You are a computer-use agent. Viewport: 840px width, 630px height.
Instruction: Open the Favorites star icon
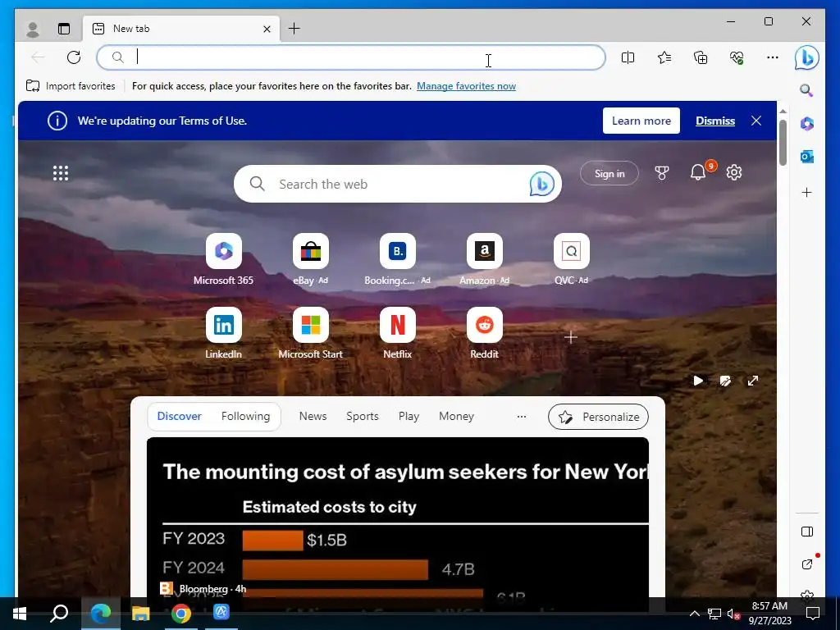point(664,57)
